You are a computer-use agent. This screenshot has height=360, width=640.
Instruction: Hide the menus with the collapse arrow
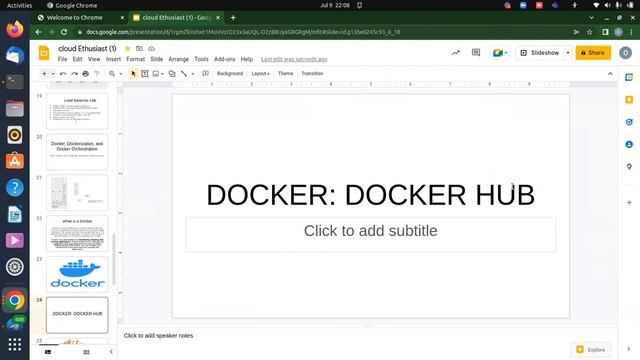pyautogui.click(x=610, y=73)
